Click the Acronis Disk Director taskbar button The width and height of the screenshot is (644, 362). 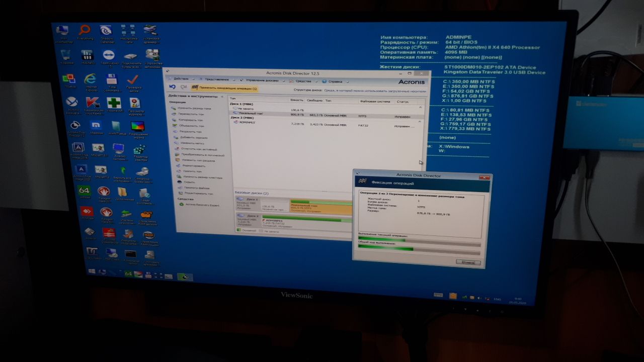(x=185, y=277)
